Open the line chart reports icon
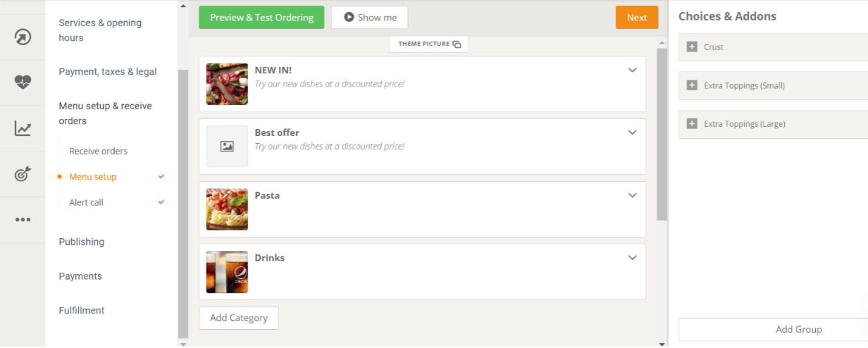Screen dimensions: 868x348 point(22,129)
